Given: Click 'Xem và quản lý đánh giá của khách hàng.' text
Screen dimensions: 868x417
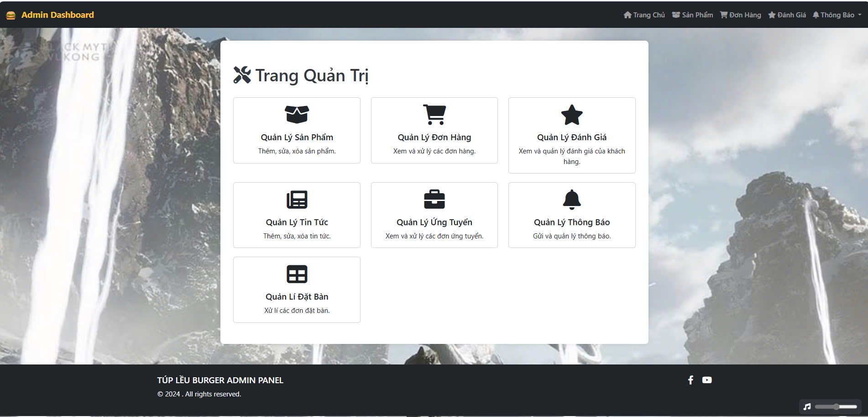Looking at the screenshot, I should pyautogui.click(x=572, y=156).
